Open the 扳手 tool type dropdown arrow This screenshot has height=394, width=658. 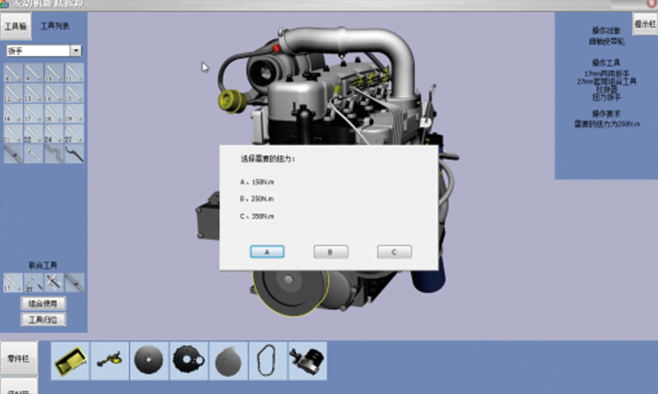coord(76,51)
